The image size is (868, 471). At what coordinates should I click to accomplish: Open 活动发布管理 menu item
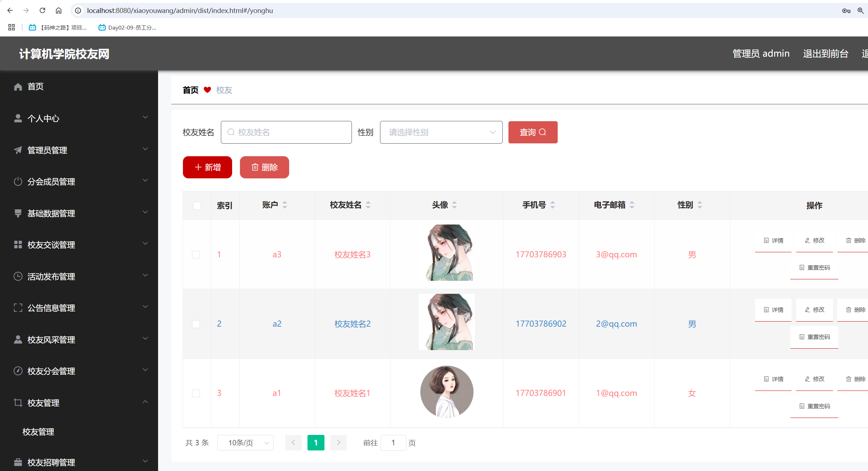79,276
